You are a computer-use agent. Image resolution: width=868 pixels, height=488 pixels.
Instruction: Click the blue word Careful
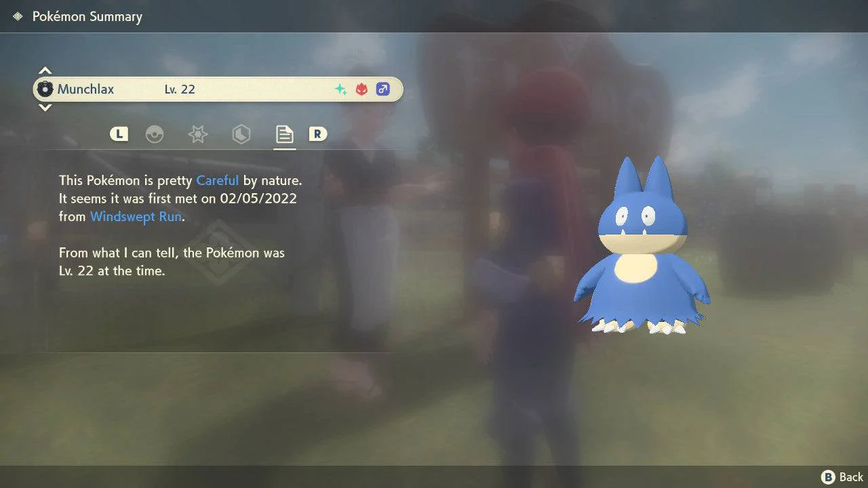click(218, 180)
